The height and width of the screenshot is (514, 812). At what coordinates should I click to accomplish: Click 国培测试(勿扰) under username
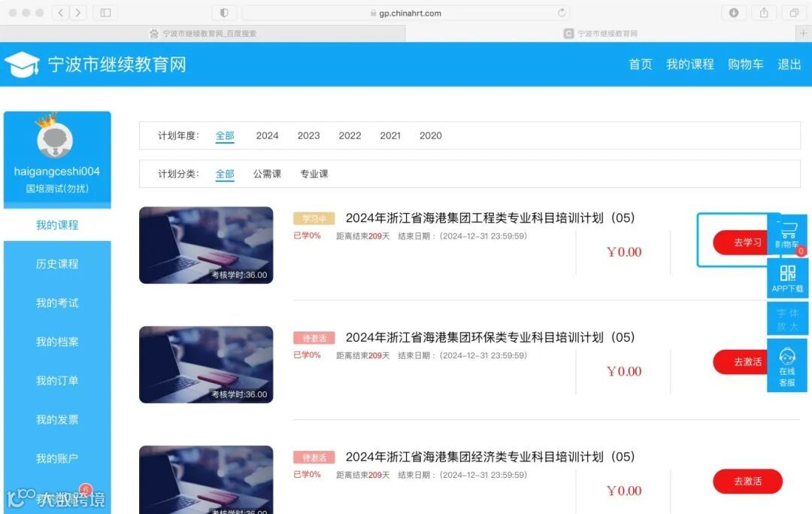pos(57,189)
